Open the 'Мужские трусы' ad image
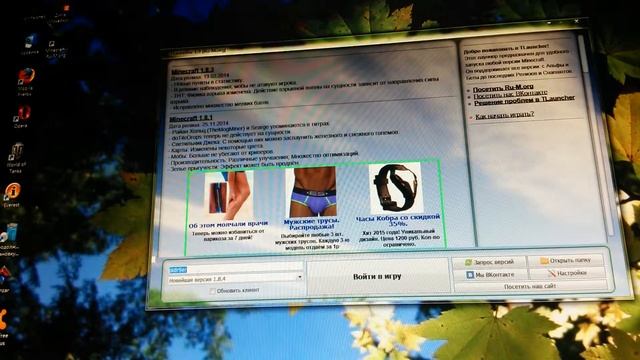Image resolution: width=640 pixels, height=360 pixels. click(312, 192)
